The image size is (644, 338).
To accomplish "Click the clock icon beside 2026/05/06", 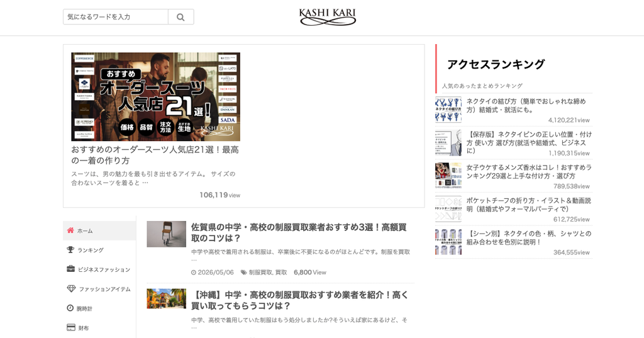I will click(194, 272).
